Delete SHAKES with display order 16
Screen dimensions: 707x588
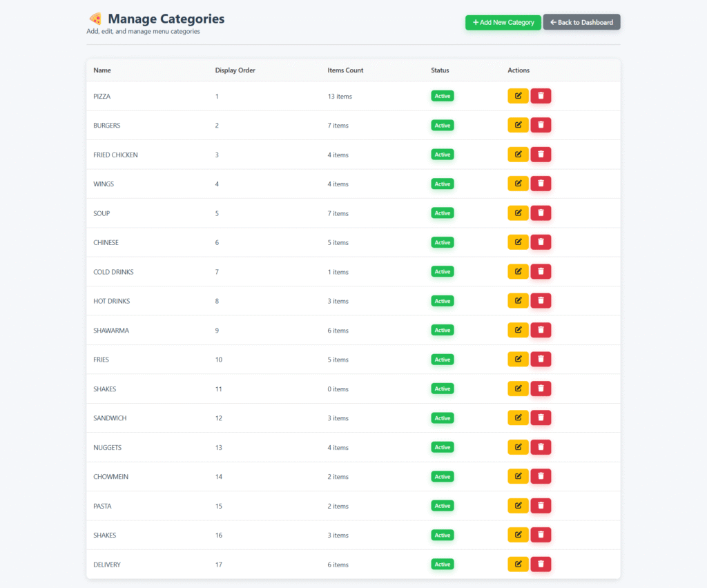541,536
